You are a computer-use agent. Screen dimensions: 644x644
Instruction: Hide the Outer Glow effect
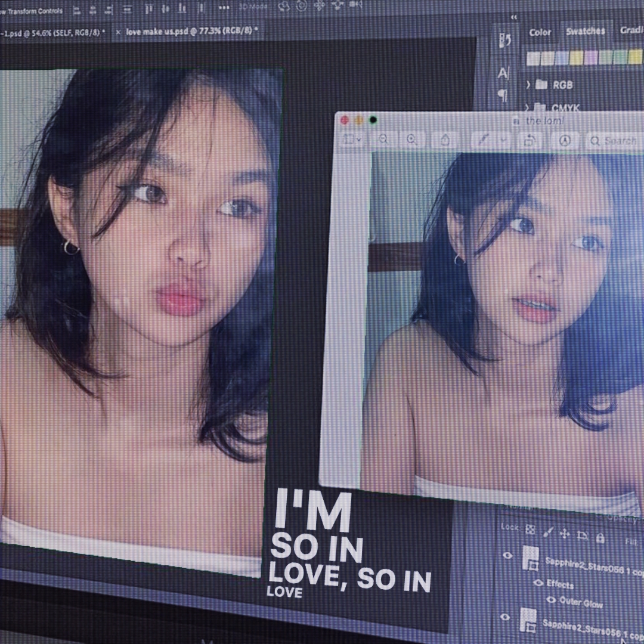[x=552, y=599]
